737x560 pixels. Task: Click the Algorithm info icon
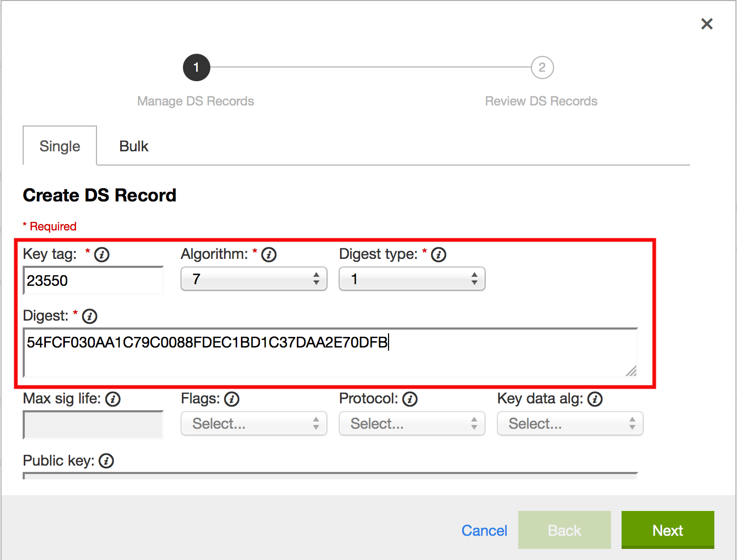point(269,255)
